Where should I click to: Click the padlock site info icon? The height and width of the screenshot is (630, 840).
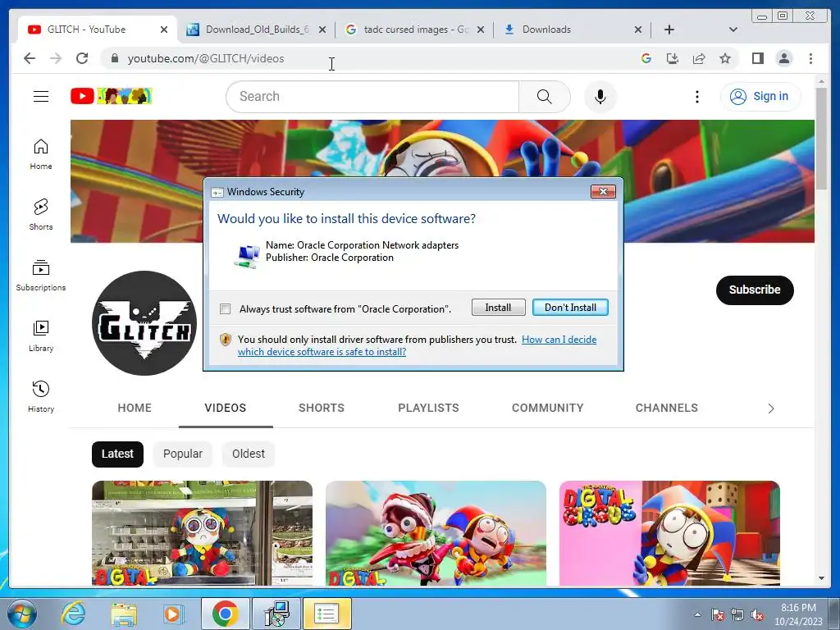click(114, 58)
